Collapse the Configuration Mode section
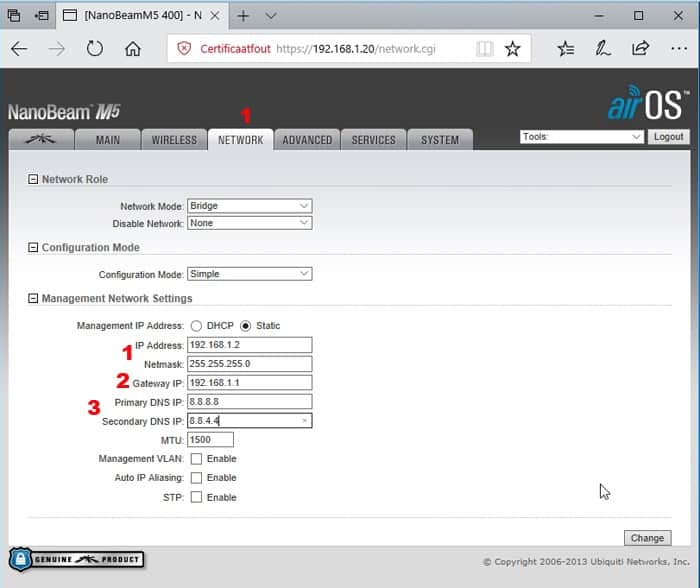Image resolution: width=700 pixels, height=588 pixels. (33, 247)
